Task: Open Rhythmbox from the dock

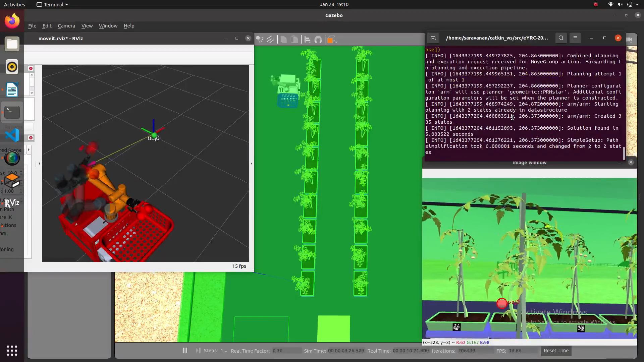Action: tap(12, 67)
